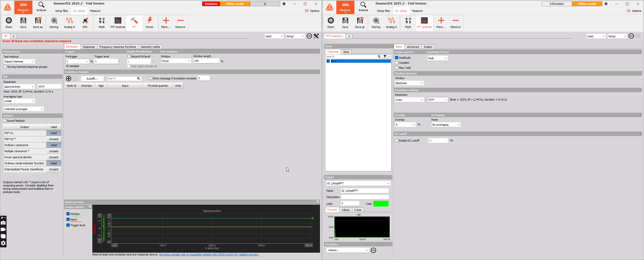The width and height of the screenshot is (644, 260).
Task: Open Math module in left window
Action: (102, 23)
